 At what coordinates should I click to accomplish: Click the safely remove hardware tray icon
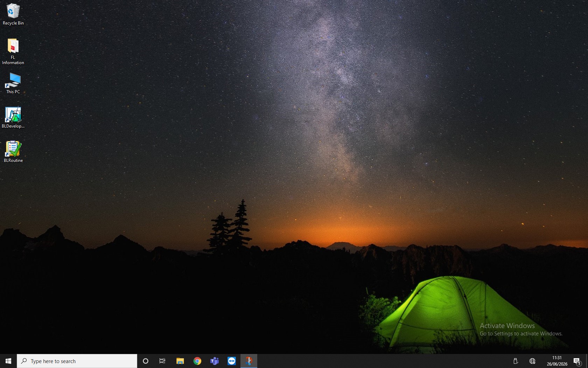point(516,361)
